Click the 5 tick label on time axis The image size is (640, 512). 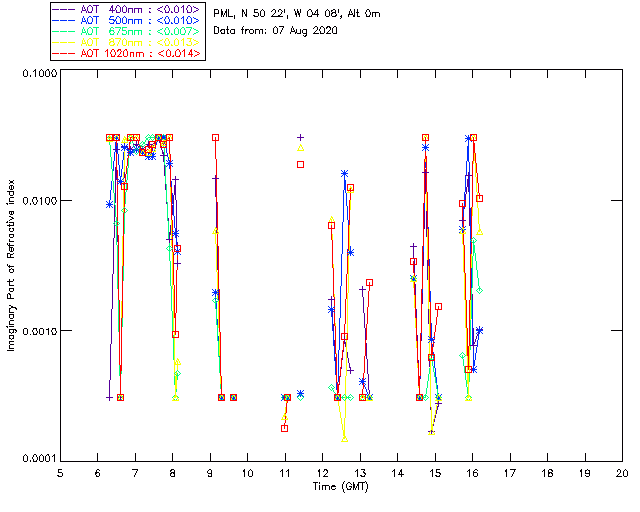click(60, 472)
